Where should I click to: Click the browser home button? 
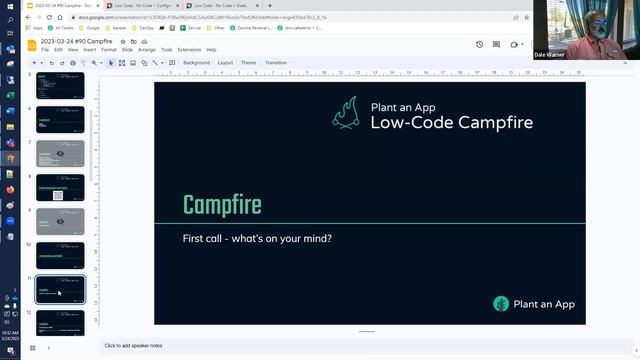60,18
